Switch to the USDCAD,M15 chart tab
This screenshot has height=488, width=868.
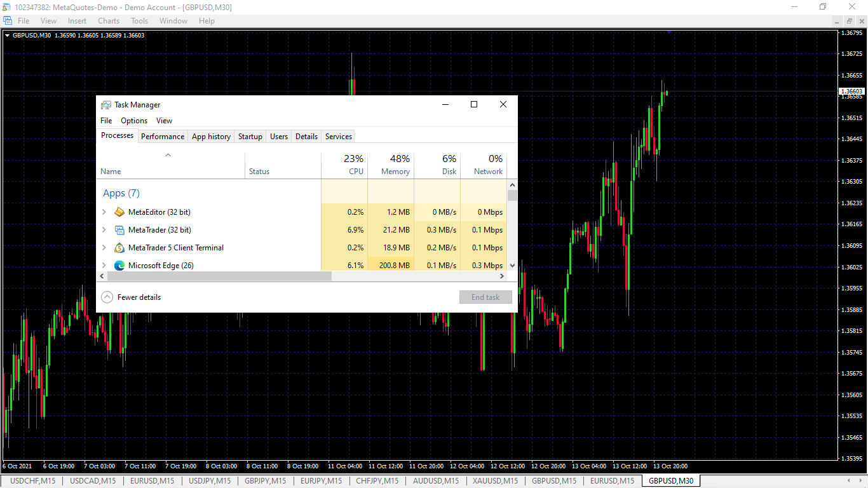(x=93, y=481)
